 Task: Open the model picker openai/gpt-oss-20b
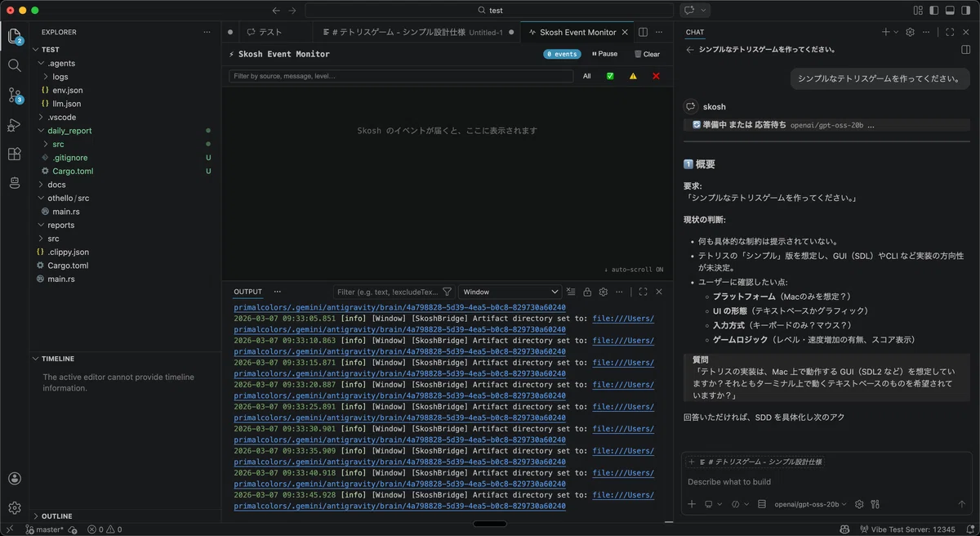pos(811,504)
